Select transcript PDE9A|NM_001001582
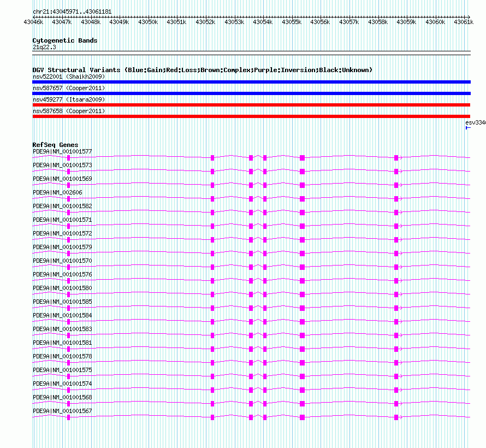 62,206
